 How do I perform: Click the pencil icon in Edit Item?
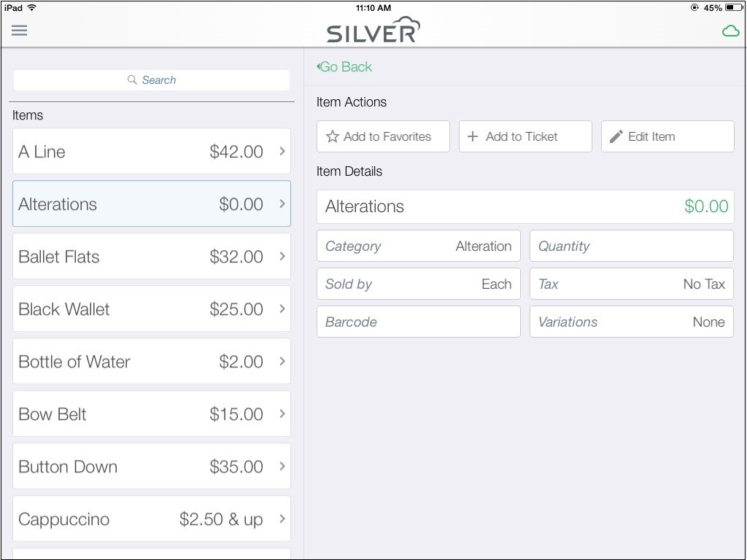click(x=616, y=136)
